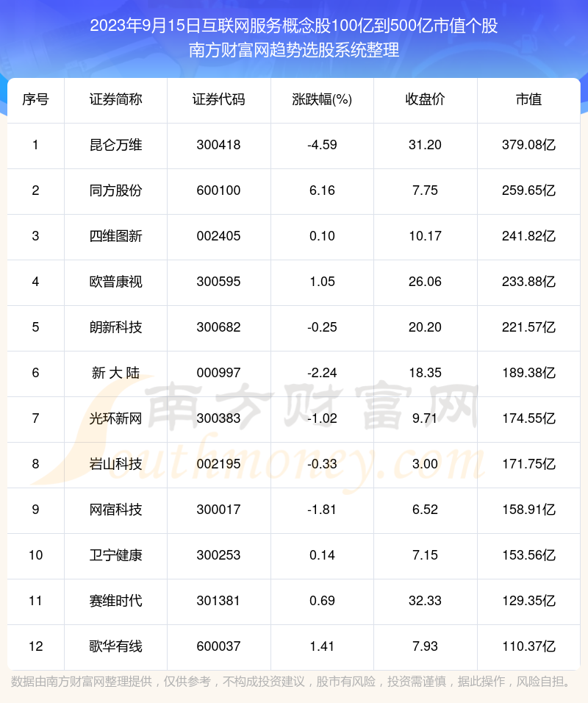Click the -2.24 change value
Viewport: 588px width, 703px height.
click(x=322, y=373)
